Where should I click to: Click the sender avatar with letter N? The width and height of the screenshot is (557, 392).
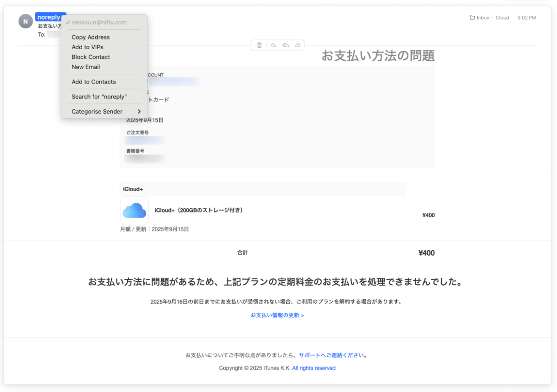pos(25,21)
